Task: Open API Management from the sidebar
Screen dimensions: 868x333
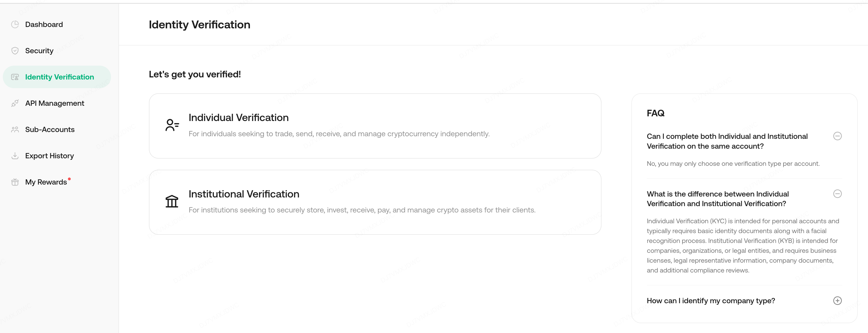Action: (55, 103)
